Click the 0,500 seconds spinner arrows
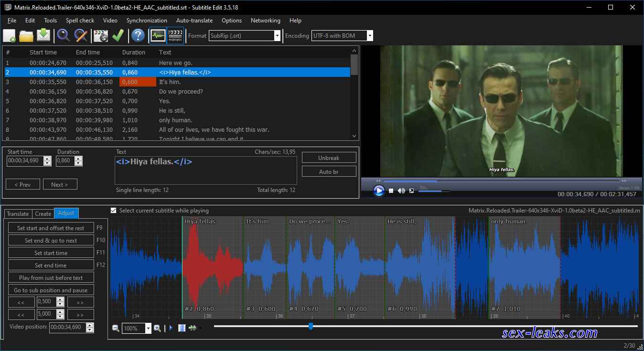Viewport: 644px width, 351px height. [60, 302]
